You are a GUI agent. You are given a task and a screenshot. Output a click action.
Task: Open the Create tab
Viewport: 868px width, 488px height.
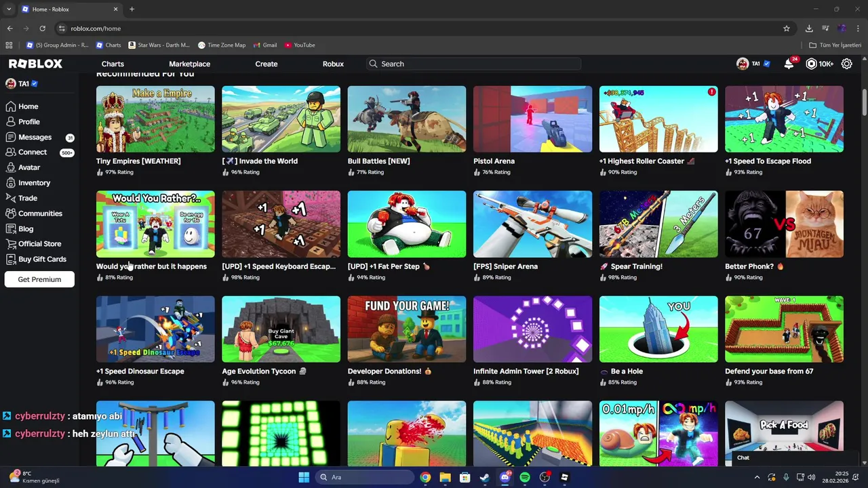point(267,64)
